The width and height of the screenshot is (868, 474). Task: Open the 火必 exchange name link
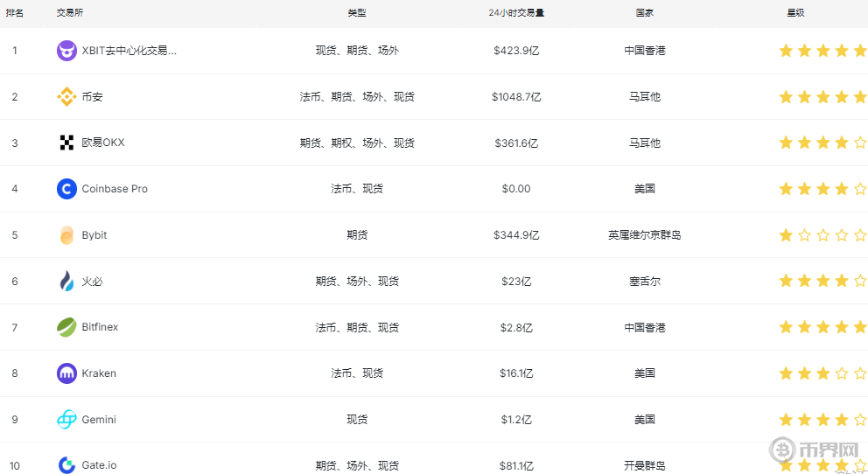click(92, 281)
